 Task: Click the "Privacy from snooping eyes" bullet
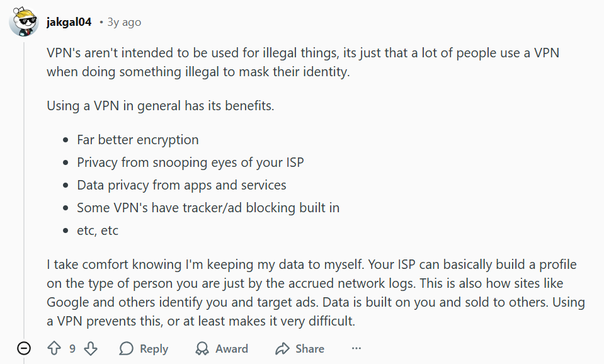click(190, 162)
